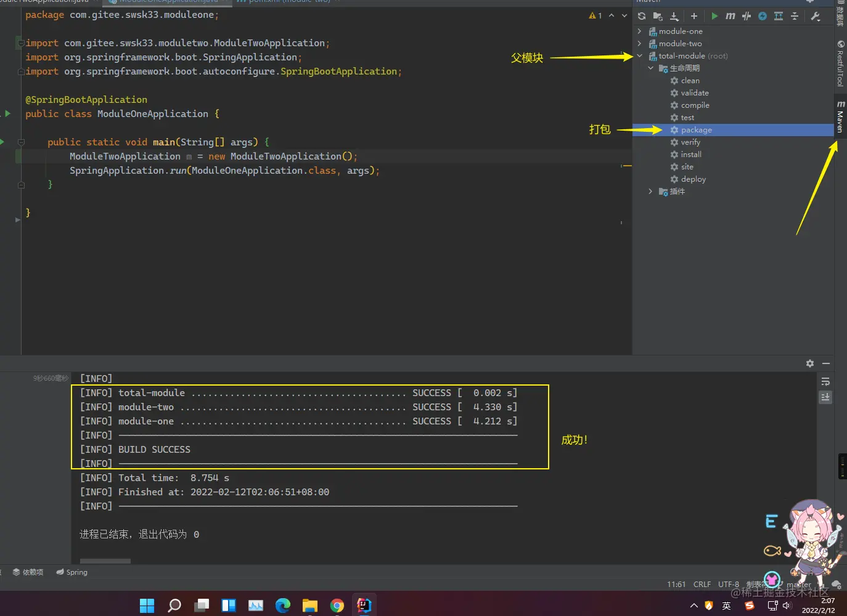Collapse total-module root node
Screen dimensions: 847x616
(639, 55)
